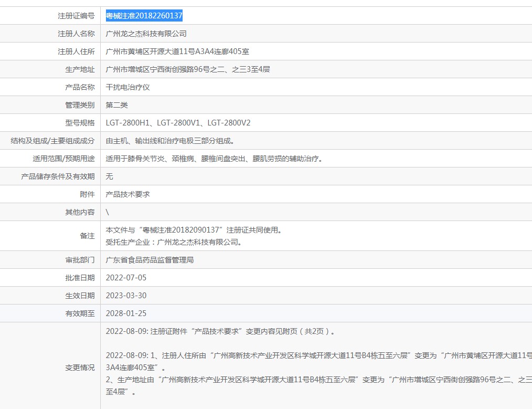The image size is (532, 409).
Task: Click the 备注 label
Action: 88,236
